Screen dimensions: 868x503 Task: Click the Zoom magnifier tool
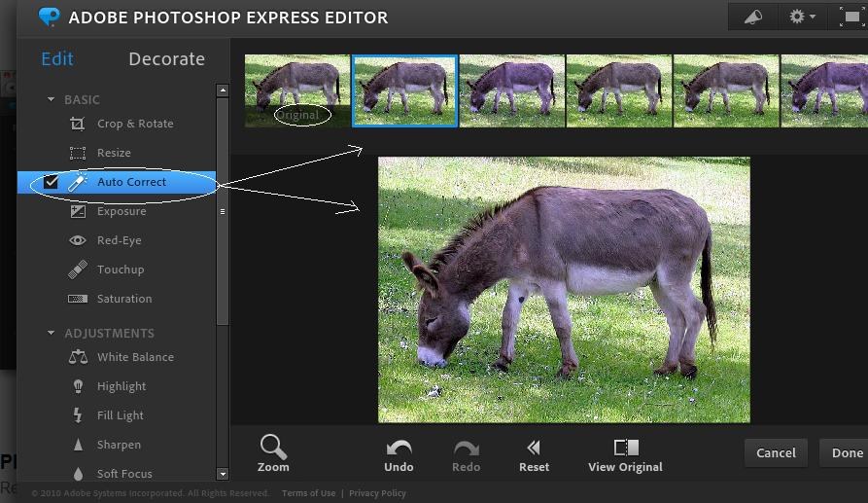273,453
